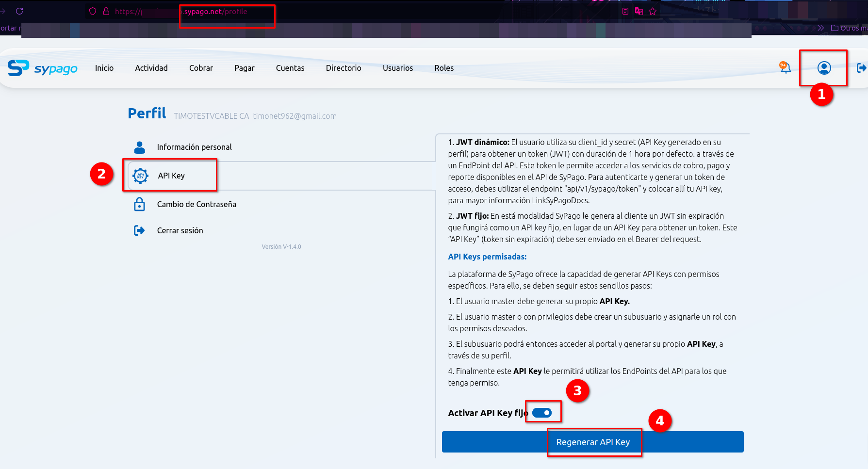Click step "El usuario master debe generar" text
Image resolution: width=868 pixels, height=469 pixels.
coord(539,301)
